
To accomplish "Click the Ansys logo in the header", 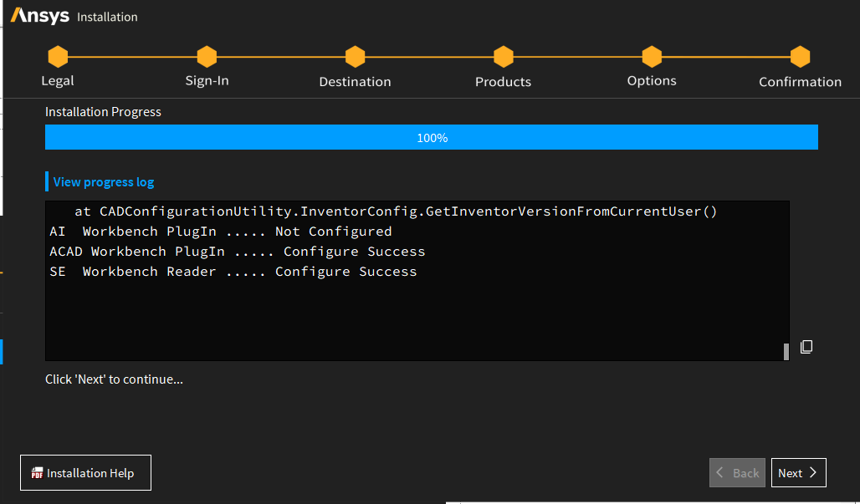I will point(39,16).
